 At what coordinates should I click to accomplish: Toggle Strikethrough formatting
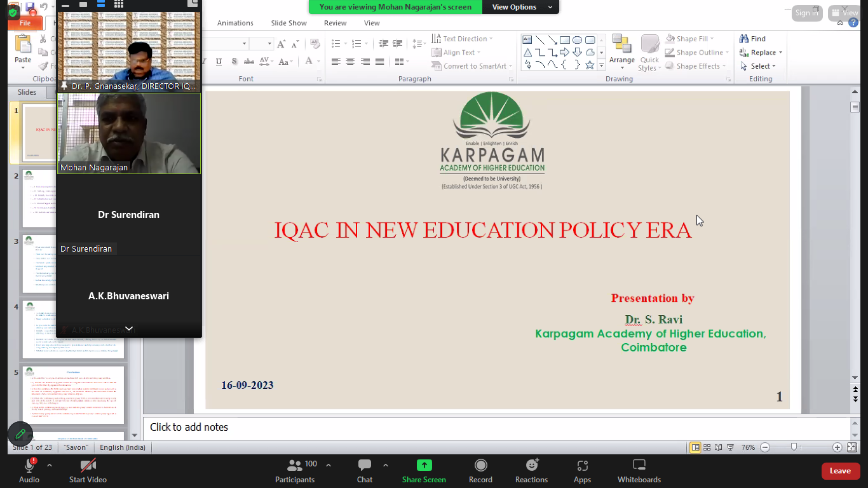pyautogui.click(x=249, y=62)
